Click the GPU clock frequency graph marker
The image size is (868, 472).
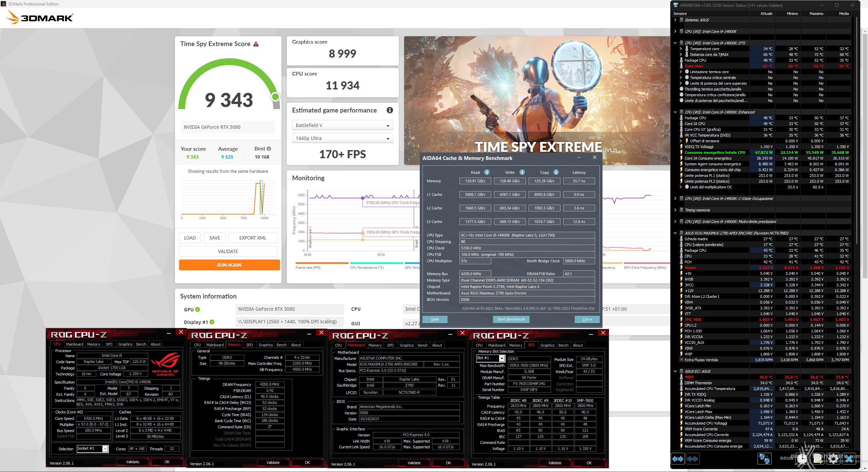point(363,233)
